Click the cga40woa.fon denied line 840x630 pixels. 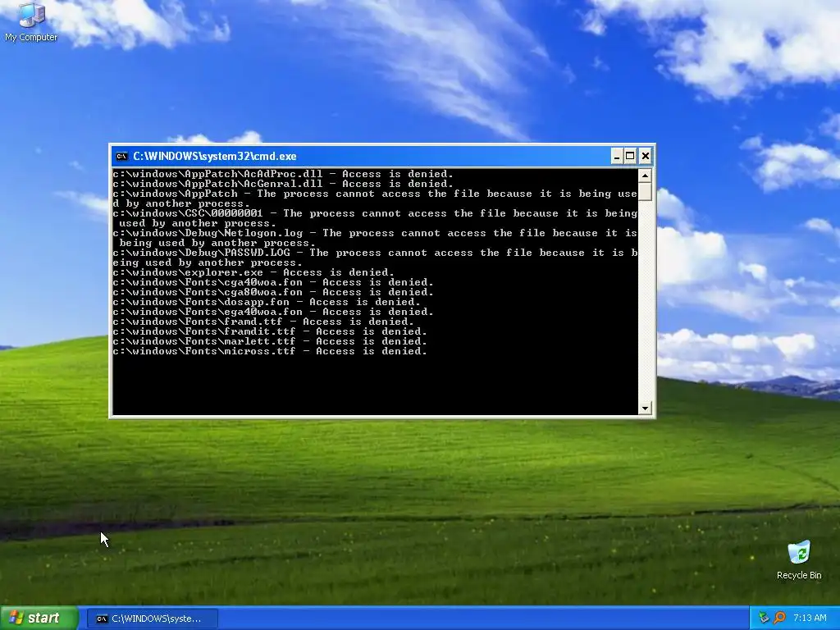tap(273, 282)
